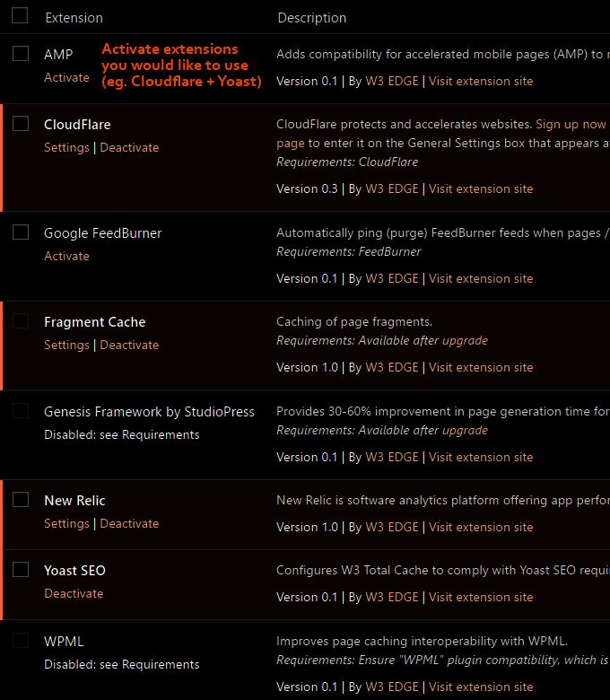Image resolution: width=610 pixels, height=700 pixels.
Task: Visit extension site for CloudFlare
Action: pos(481,188)
